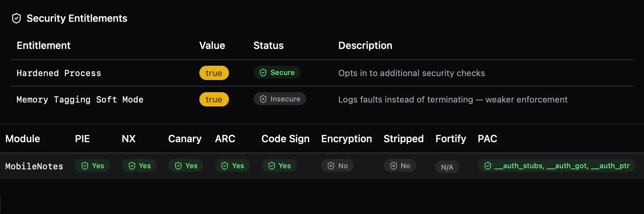Click the crossed shield icon beside Encryption No
644x214 pixels.
(331, 165)
